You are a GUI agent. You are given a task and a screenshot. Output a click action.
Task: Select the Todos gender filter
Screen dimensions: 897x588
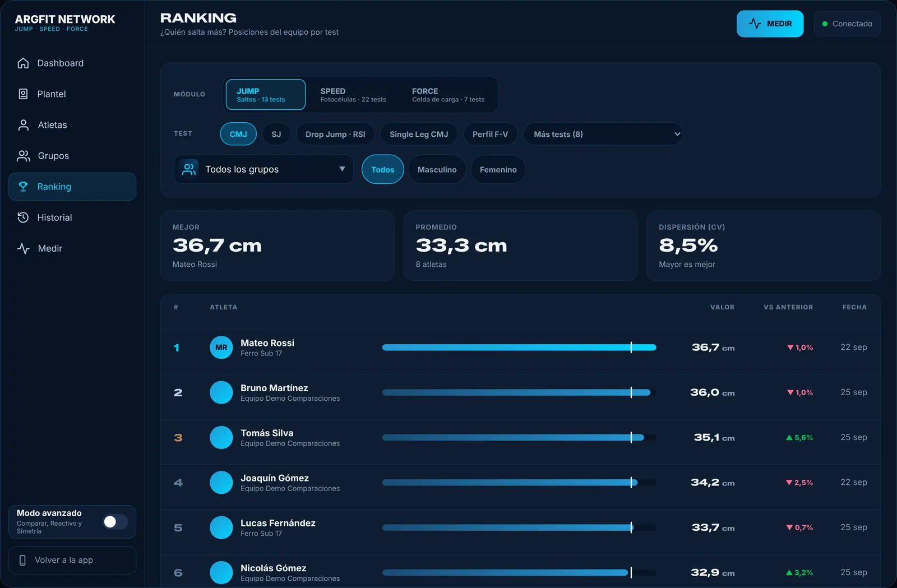[x=383, y=169]
